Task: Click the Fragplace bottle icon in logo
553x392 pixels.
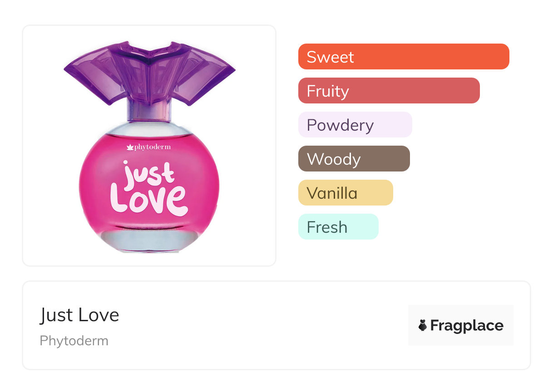Action: 423,325
